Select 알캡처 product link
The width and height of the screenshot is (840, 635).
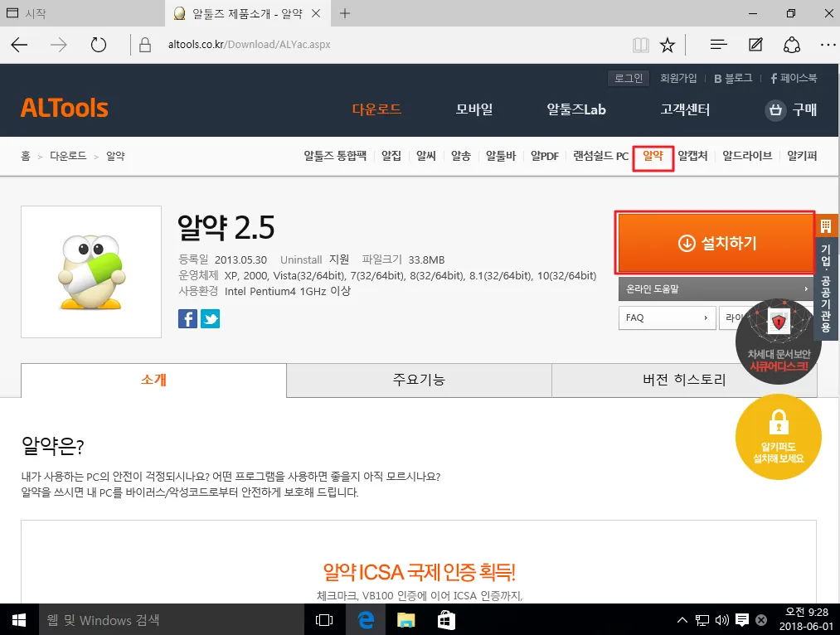[x=692, y=156]
